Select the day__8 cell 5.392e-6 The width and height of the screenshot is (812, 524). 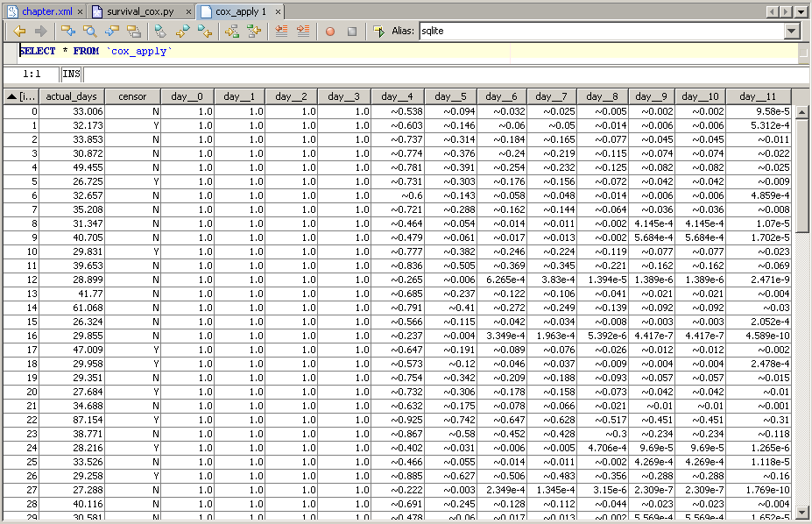coord(603,336)
